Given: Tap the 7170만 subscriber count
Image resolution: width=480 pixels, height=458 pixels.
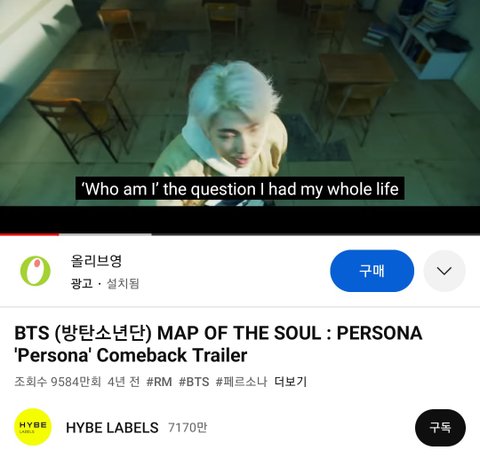Looking at the screenshot, I should [187, 427].
